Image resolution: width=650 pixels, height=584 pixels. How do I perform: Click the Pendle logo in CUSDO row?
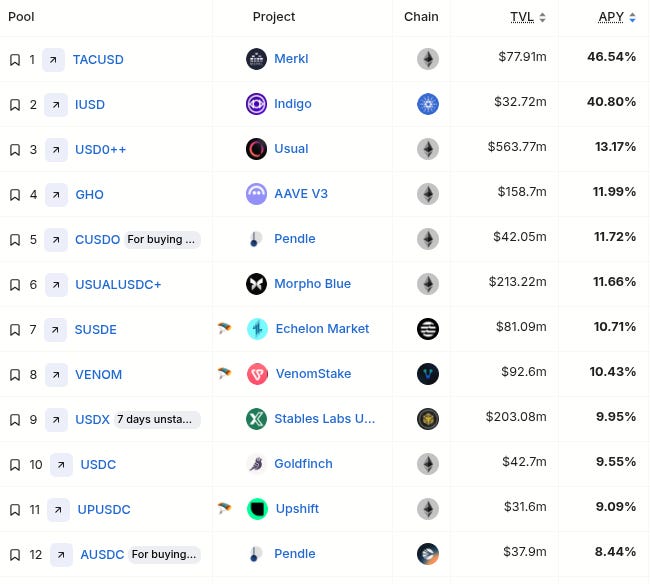point(255,239)
